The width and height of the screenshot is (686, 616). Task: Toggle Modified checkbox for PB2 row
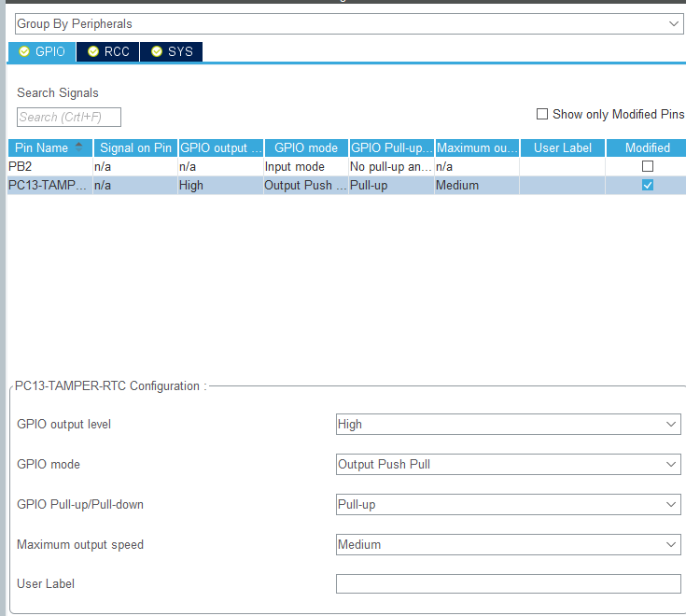pyautogui.click(x=648, y=166)
